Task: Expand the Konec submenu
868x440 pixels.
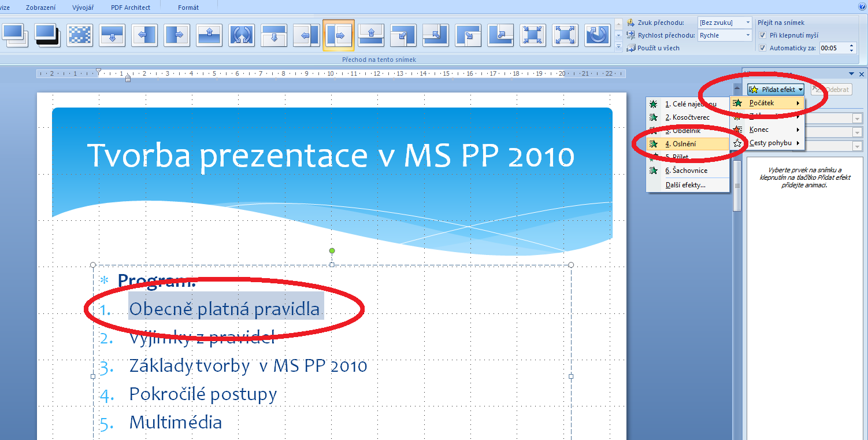Action: [767, 130]
